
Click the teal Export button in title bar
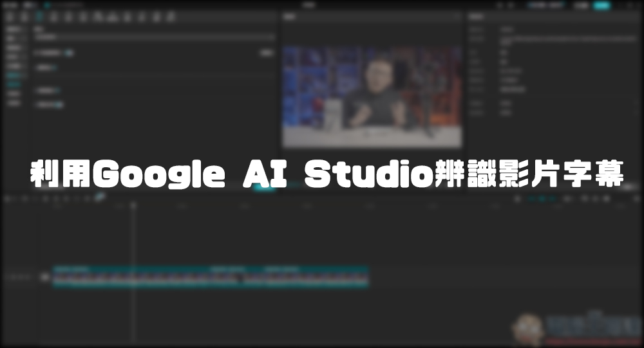[601, 5]
